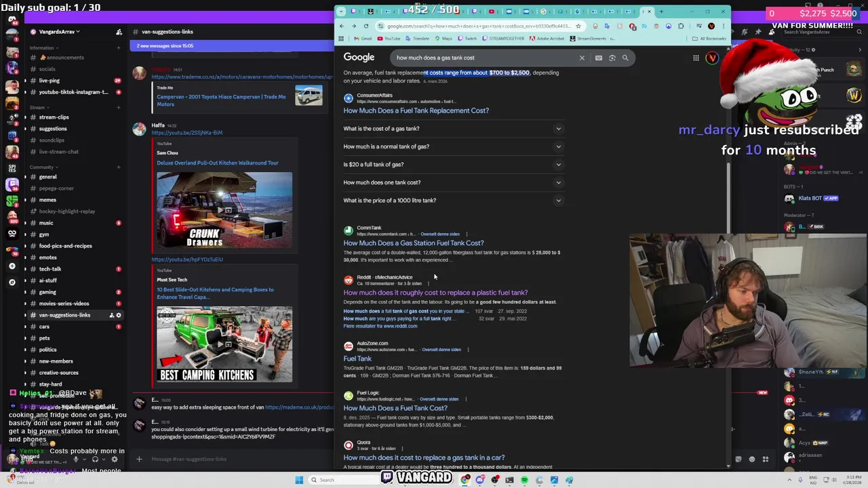Play Deluxe Overland Kitchen video thumbnail
This screenshot has width=868, height=488.
[224, 210]
